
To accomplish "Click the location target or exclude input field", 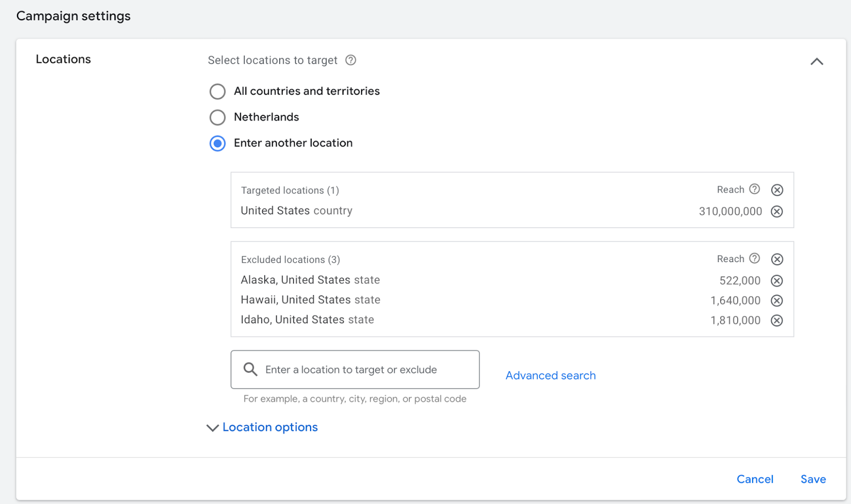I will pos(362,369).
